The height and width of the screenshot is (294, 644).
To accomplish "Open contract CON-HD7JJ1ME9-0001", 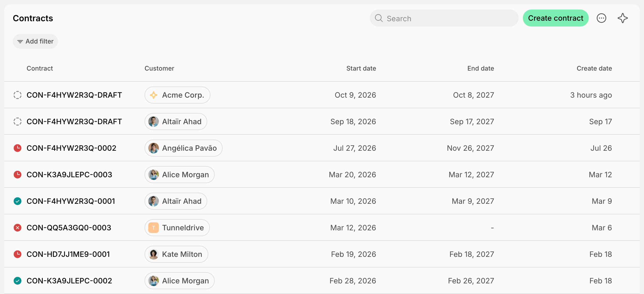I will [x=68, y=254].
